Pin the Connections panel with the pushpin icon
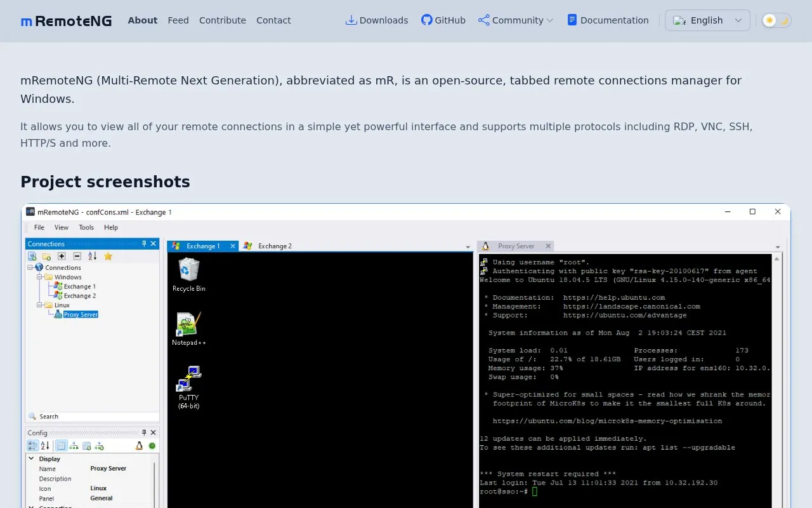 (144, 244)
